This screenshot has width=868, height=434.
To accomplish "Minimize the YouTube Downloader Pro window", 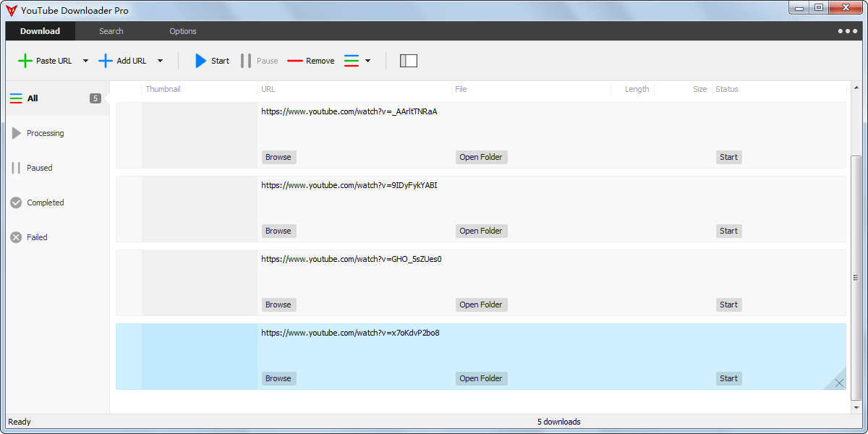I will pyautogui.click(x=799, y=7).
